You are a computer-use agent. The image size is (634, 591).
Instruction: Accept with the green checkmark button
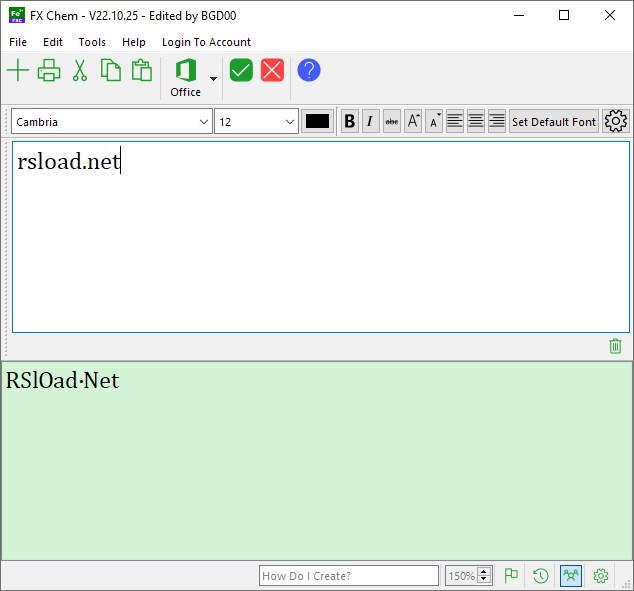241,70
